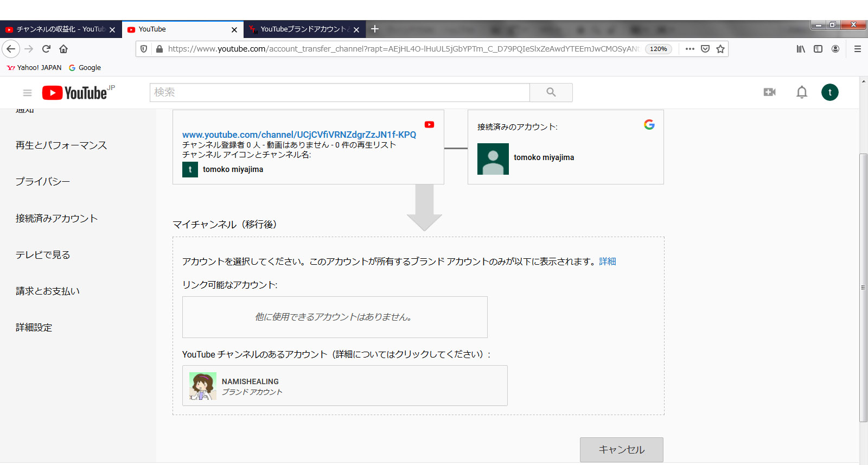The image size is (868, 465).
Task: Close the active YouTube tab
Action: [x=234, y=30]
